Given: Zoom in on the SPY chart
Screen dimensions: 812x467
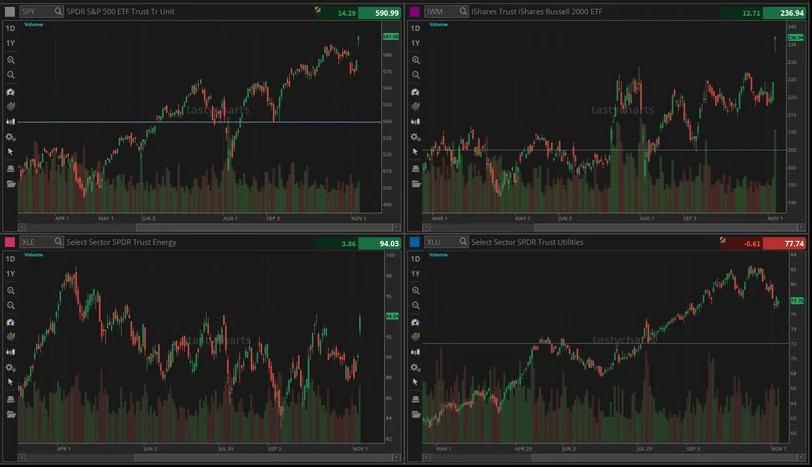Looking at the screenshot, I should [11, 59].
